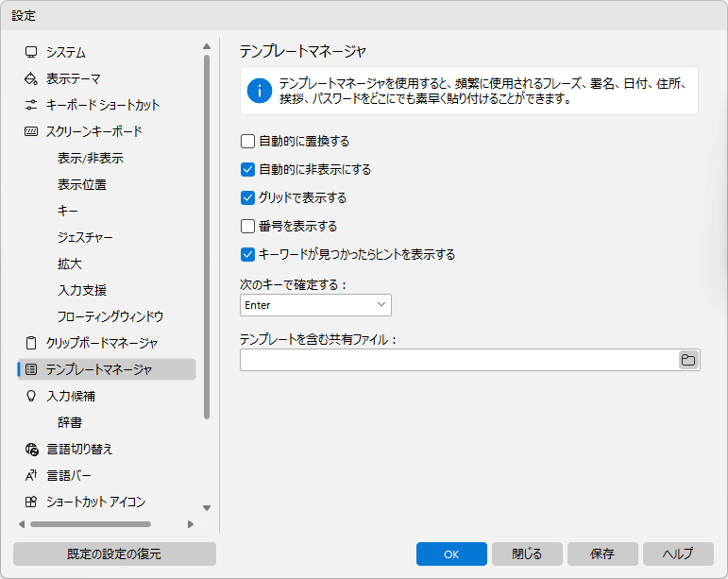Click the 言語切り替え globe icon
Screen dimensions: 728x579
pyautogui.click(x=31, y=449)
